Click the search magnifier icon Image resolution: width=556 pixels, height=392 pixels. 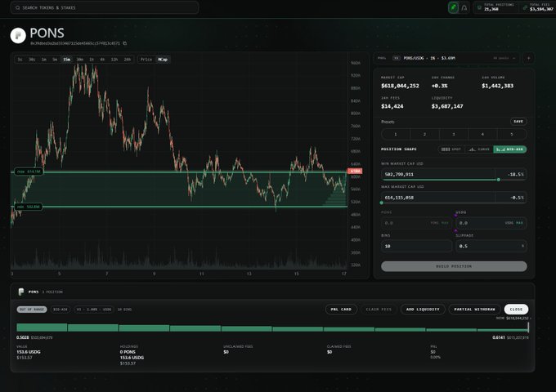click(17, 7)
